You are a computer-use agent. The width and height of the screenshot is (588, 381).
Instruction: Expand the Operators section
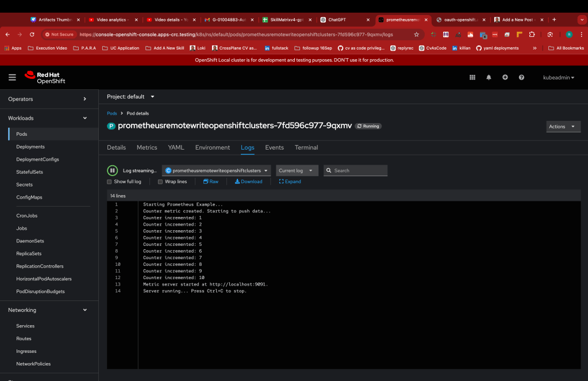coord(49,99)
